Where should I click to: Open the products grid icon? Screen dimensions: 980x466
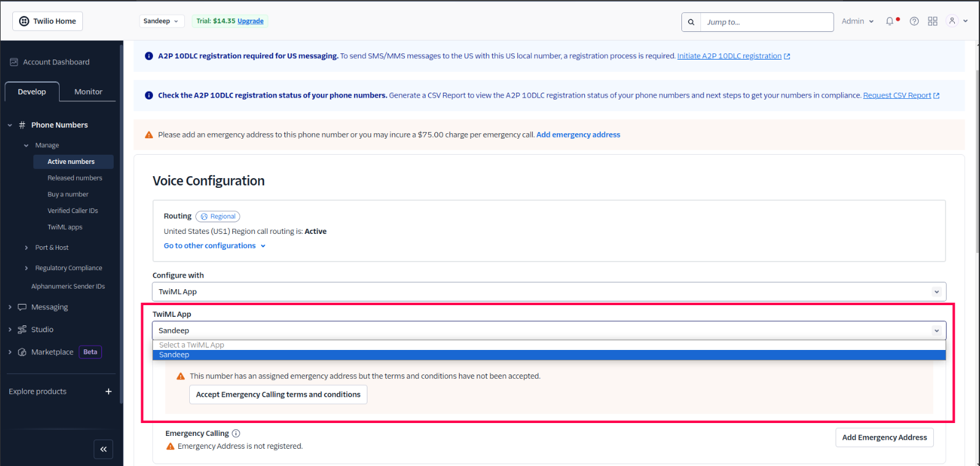(933, 21)
